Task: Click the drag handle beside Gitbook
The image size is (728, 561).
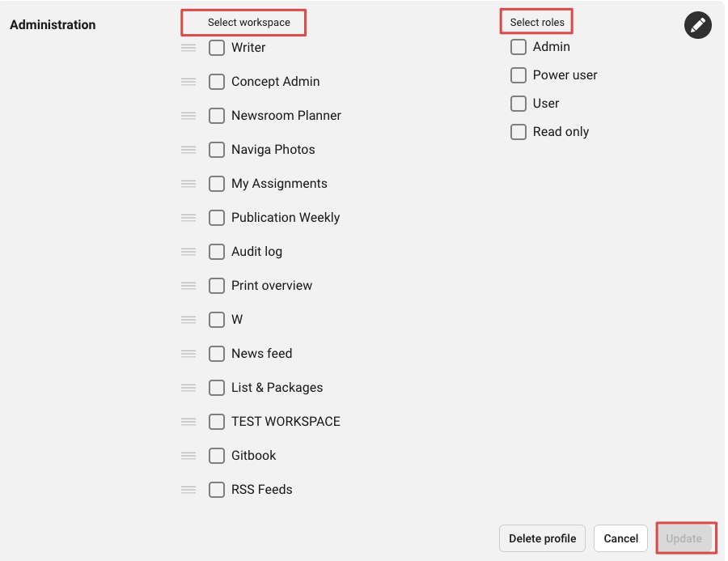Action: click(188, 456)
